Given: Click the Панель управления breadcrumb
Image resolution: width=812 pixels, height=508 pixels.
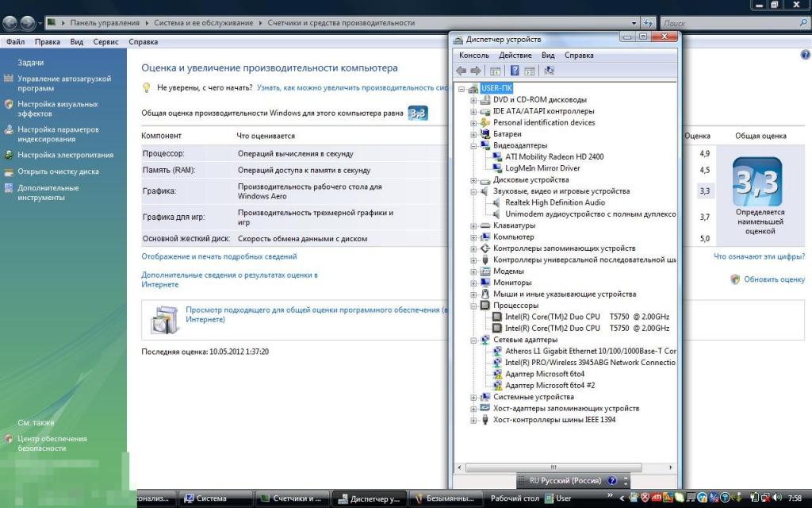Looking at the screenshot, I should (105, 23).
